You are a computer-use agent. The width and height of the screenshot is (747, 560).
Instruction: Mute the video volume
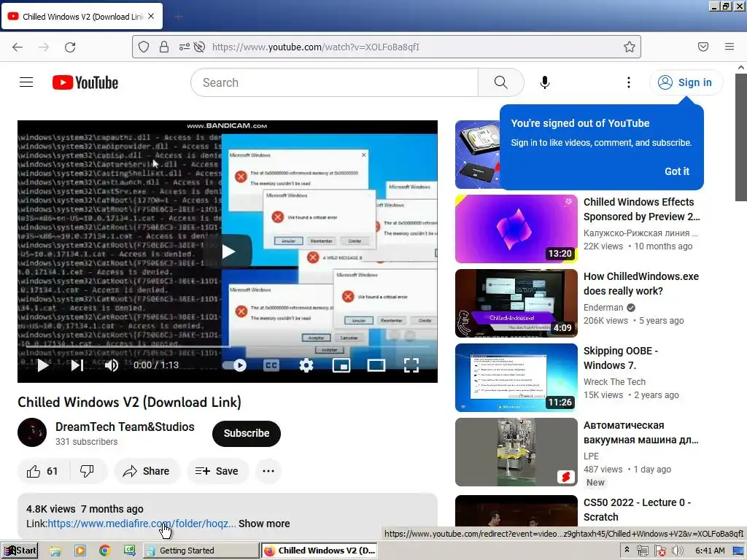(x=112, y=365)
